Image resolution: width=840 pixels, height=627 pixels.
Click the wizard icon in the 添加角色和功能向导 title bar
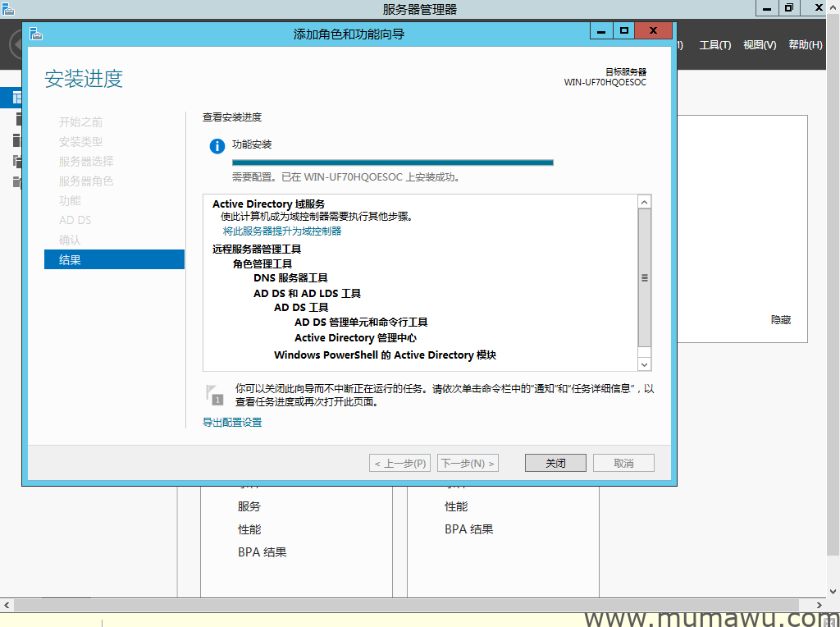[x=35, y=34]
